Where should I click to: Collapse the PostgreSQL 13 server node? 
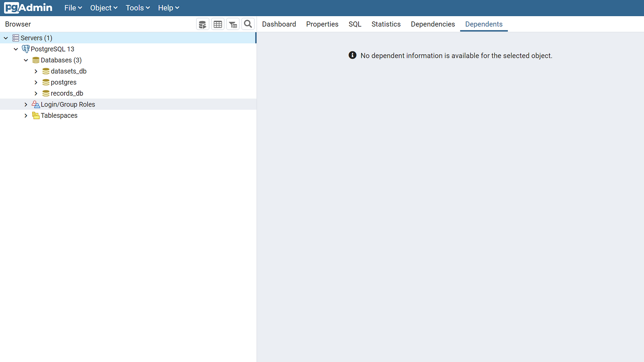tap(16, 49)
